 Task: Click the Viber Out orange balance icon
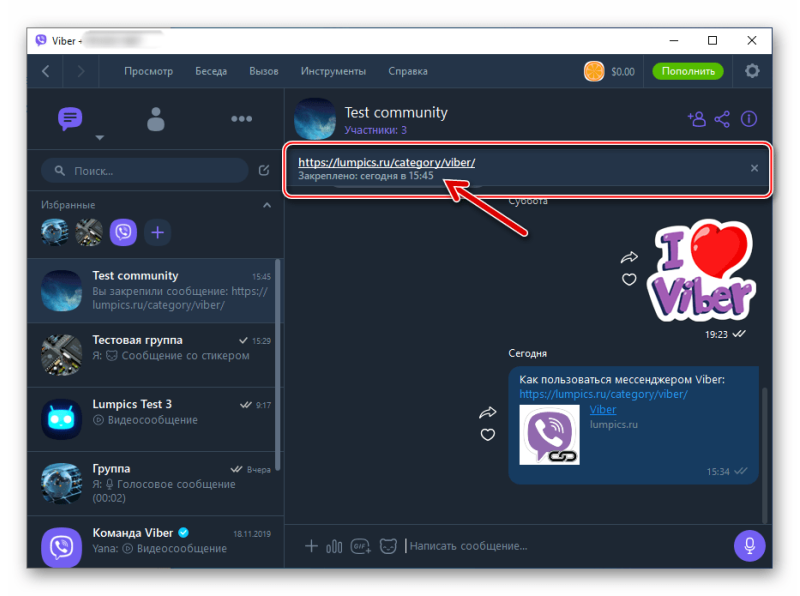pos(594,71)
